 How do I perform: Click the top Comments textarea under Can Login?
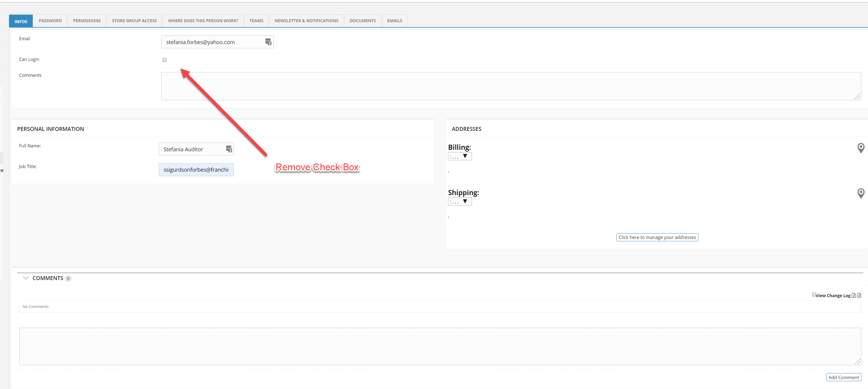[510, 86]
